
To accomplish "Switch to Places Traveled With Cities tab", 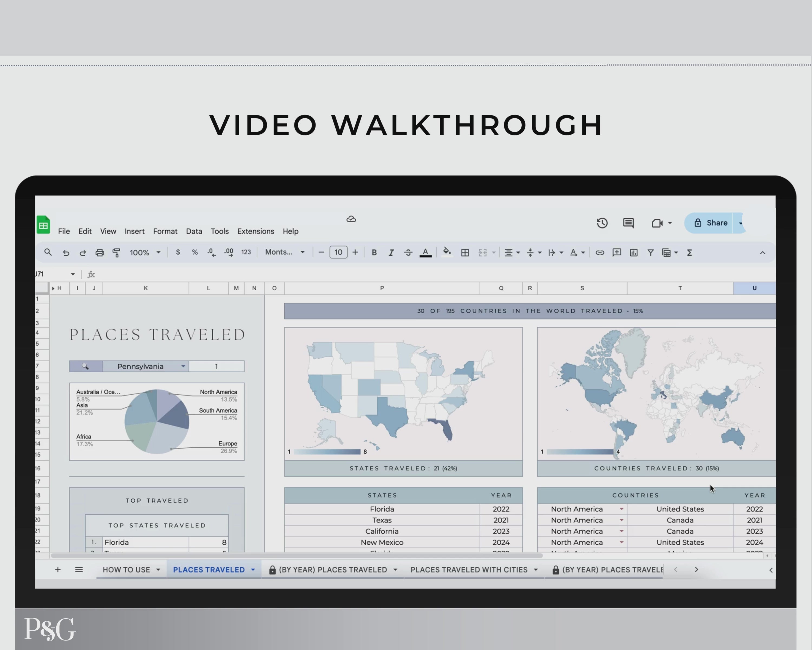I will [x=469, y=570].
